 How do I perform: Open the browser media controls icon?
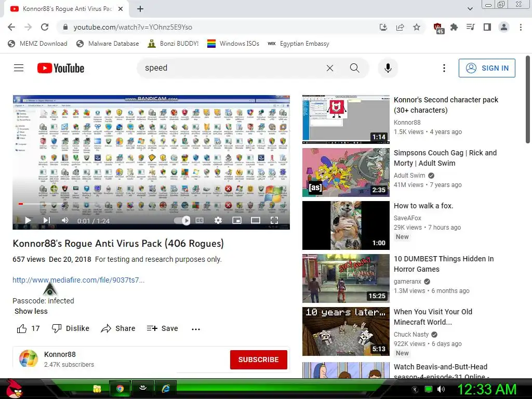pos(471,27)
